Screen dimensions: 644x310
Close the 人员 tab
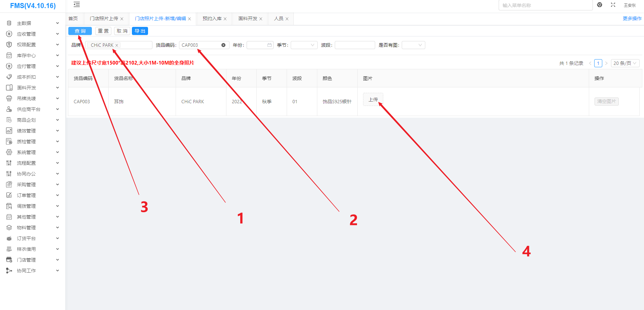point(287,19)
